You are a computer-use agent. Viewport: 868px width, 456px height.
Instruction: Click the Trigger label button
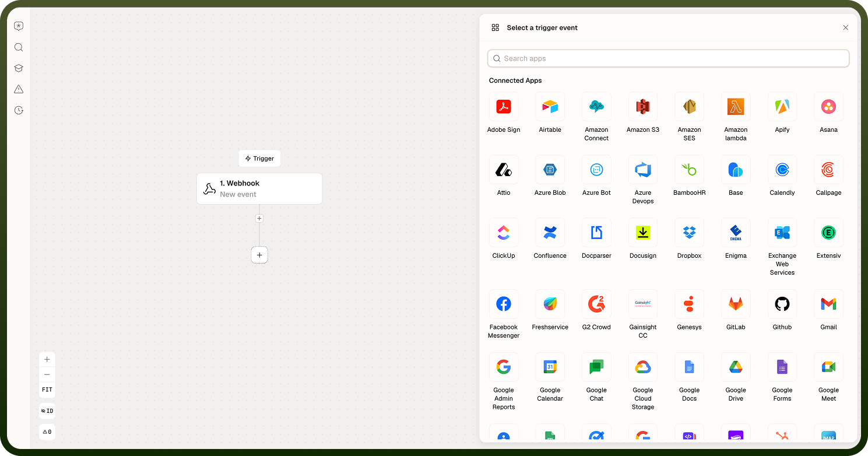click(x=259, y=159)
